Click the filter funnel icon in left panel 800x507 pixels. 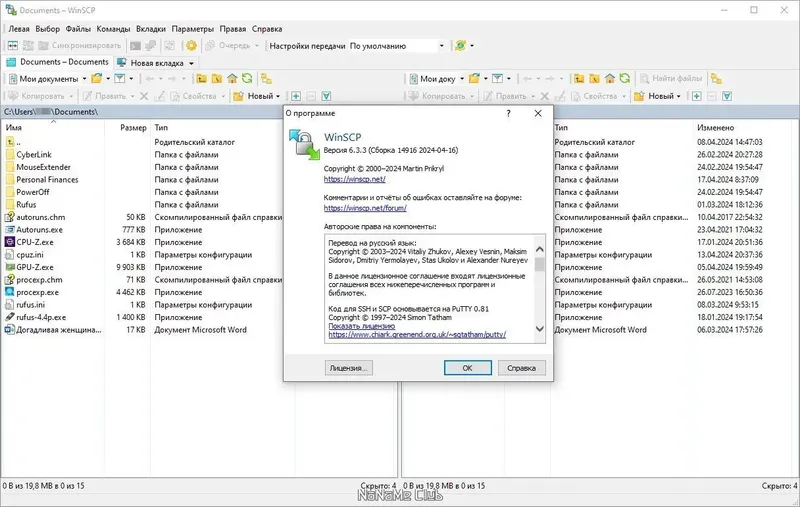click(x=120, y=79)
